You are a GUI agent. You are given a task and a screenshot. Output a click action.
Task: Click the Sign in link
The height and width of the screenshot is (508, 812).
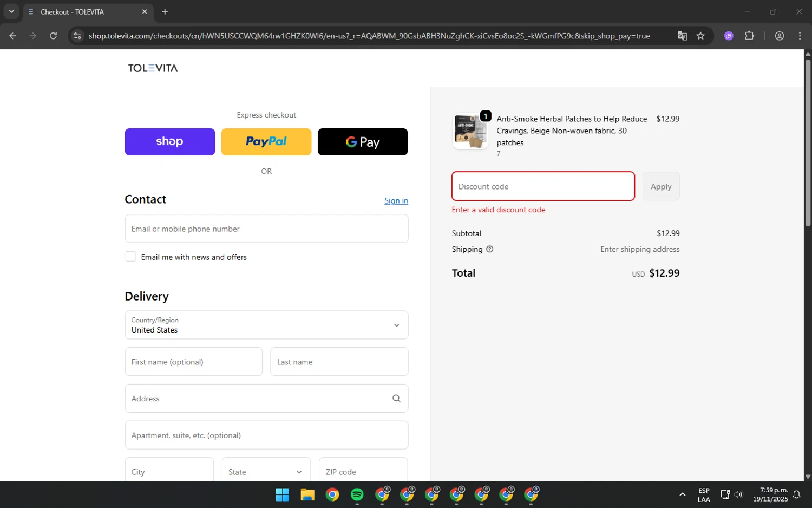pos(396,201)
